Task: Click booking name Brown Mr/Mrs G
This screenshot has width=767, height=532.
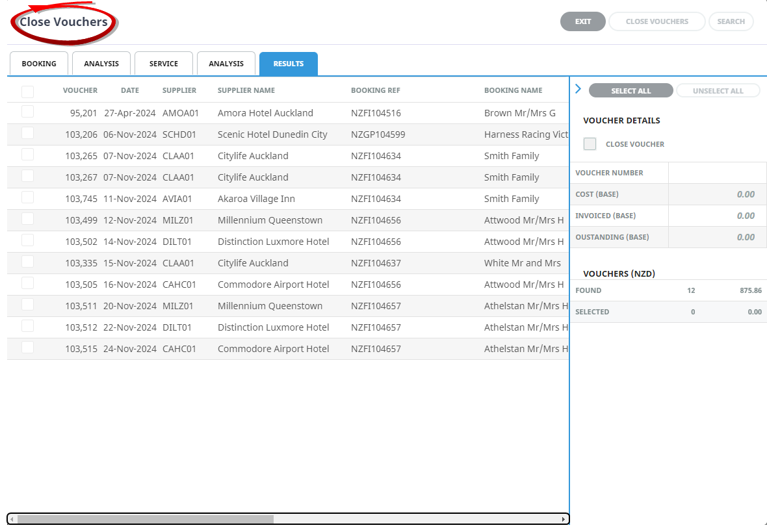Action: (x=520, y=113)
